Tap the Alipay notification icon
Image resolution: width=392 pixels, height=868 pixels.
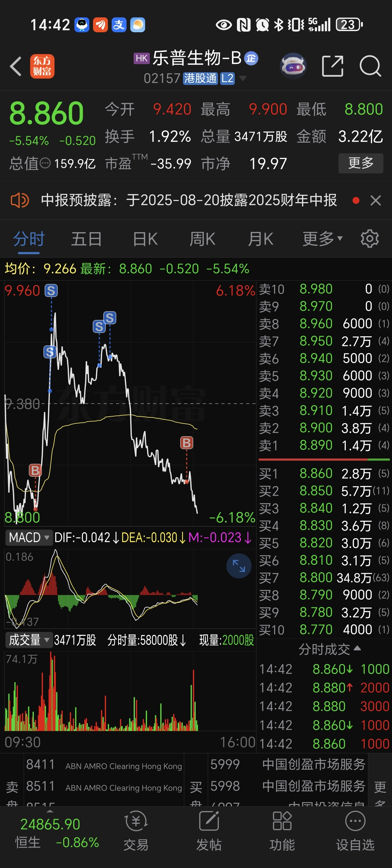click(119, 24)
